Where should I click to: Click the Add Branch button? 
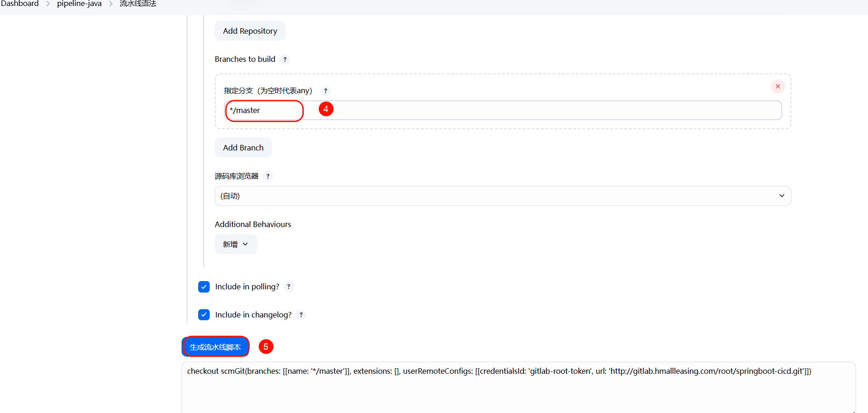point(243,148)
